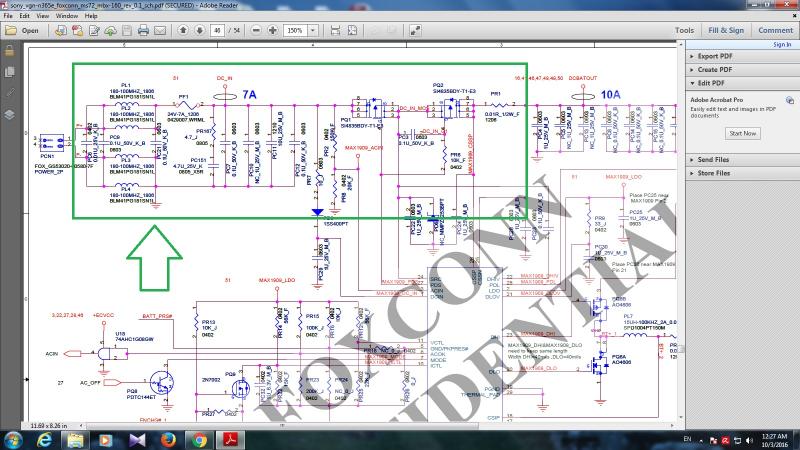This screenshot has width=800, height=450.
Task: Click the EN language indicator
Action: pos(687,439)
